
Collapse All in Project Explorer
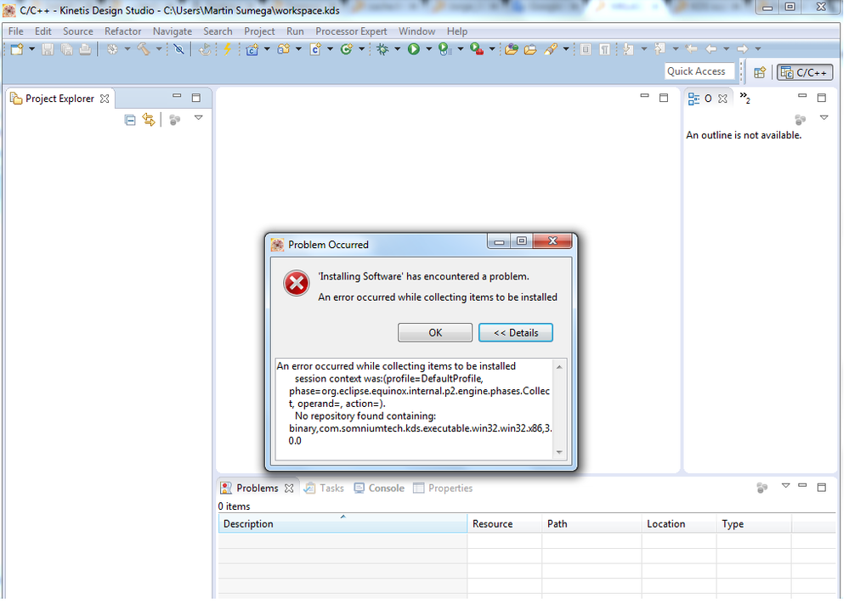click(x=130, y=120)
